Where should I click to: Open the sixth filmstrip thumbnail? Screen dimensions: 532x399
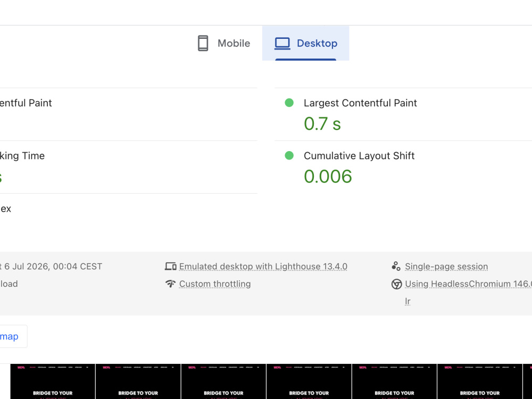[480, 381]
